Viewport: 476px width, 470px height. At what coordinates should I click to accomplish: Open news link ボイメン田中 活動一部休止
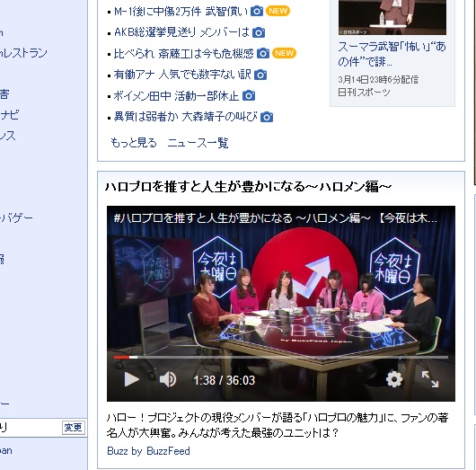click(176, 95)
